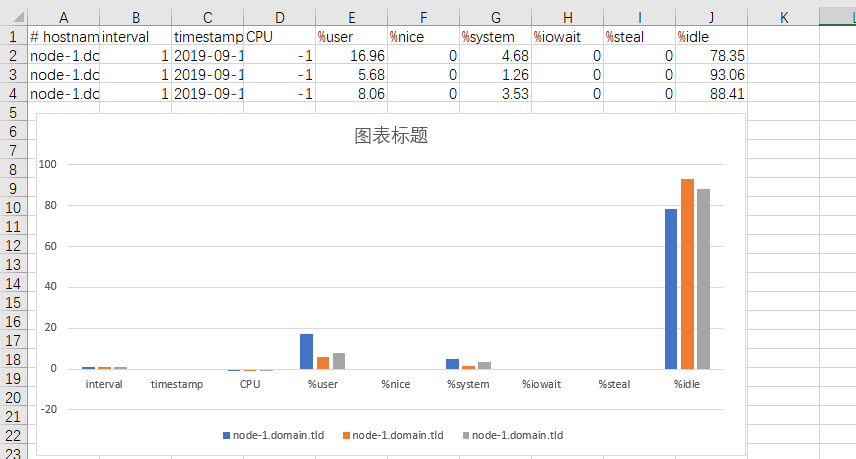Viewport: 856px width, 459px height.
Task: Click the select-all corner triangle
Action: 18,17
